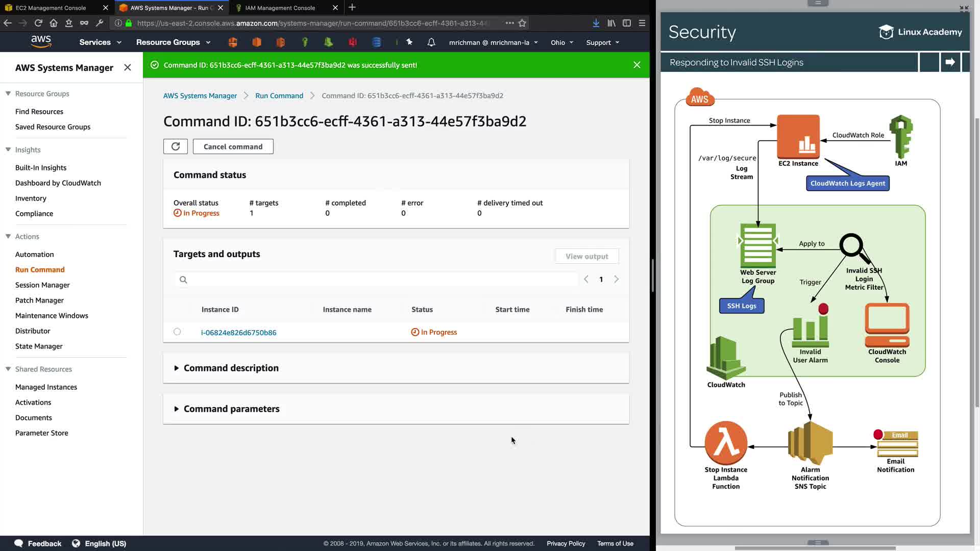Screen dimensions: 980x551
Task: Open the Run Command breadcrumb link
Action: (279, 95)
